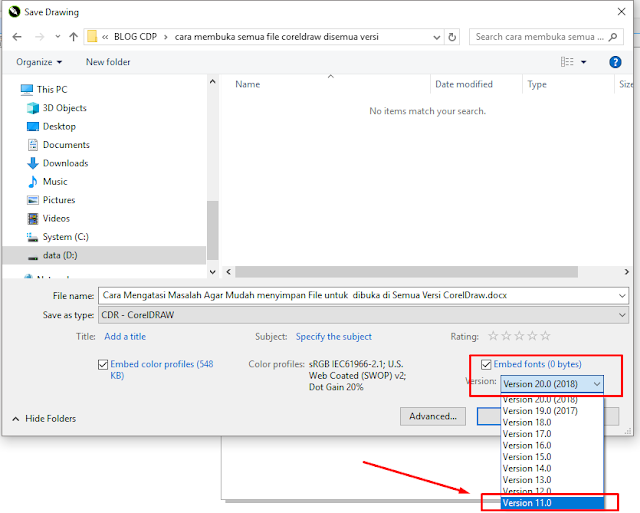The image size is (640, 513).
Task: Toggle Embed fonts checkbox
Action: click(486, 364)
